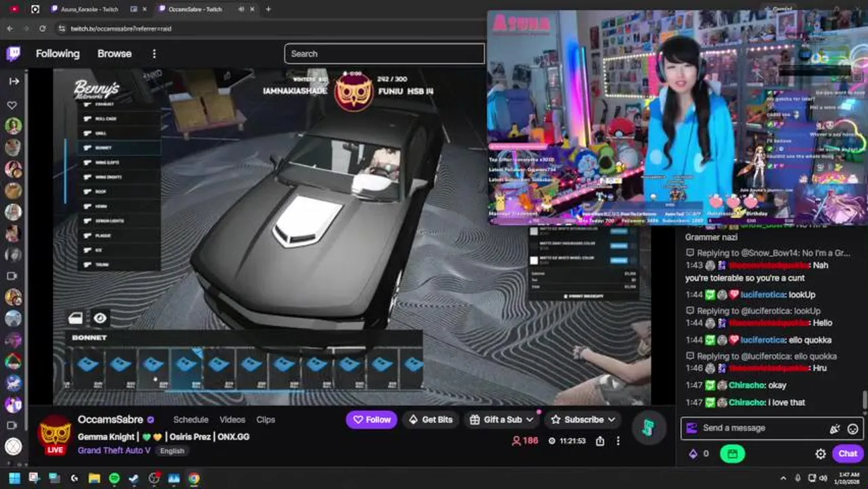Open the Windows Start menu
The image size is (868, 489).
14,478
